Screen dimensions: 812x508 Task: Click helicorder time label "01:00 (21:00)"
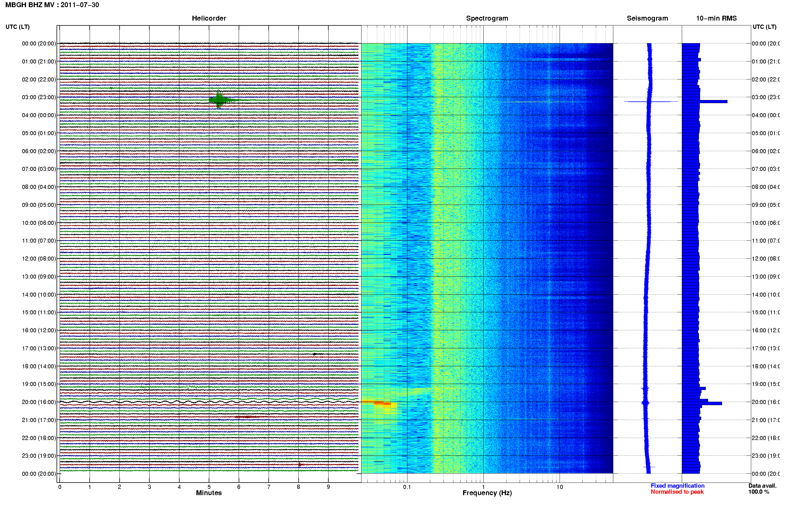point(39,61)
